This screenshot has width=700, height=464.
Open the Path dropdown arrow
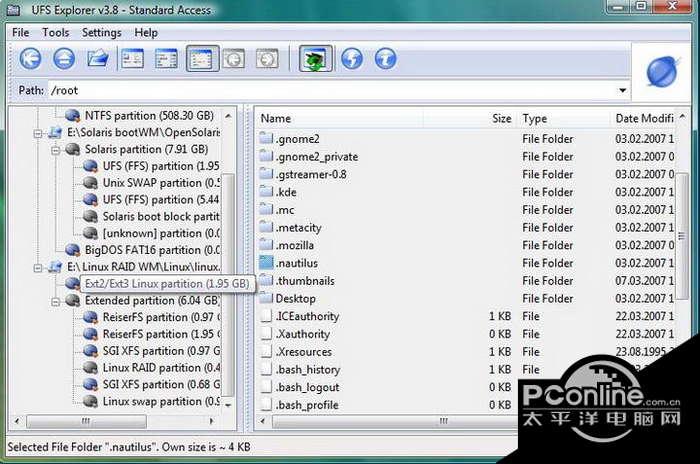click(622, 91)
